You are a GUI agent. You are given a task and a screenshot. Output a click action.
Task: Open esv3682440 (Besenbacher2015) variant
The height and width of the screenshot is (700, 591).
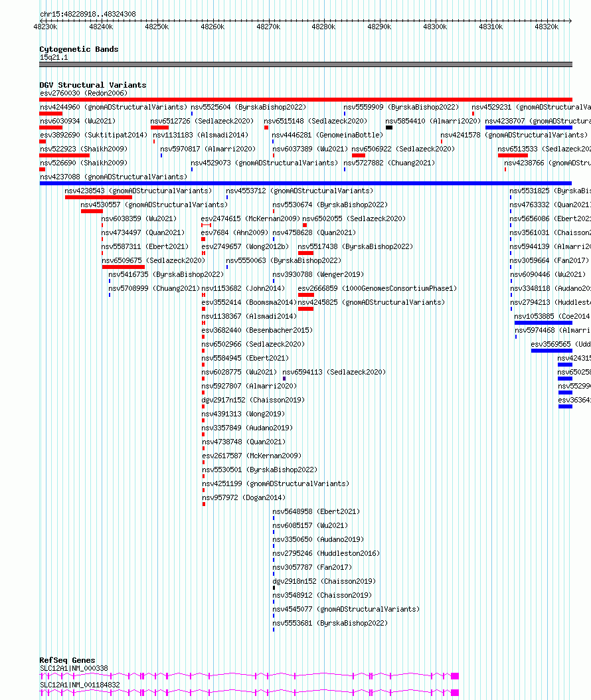point(257,330)
